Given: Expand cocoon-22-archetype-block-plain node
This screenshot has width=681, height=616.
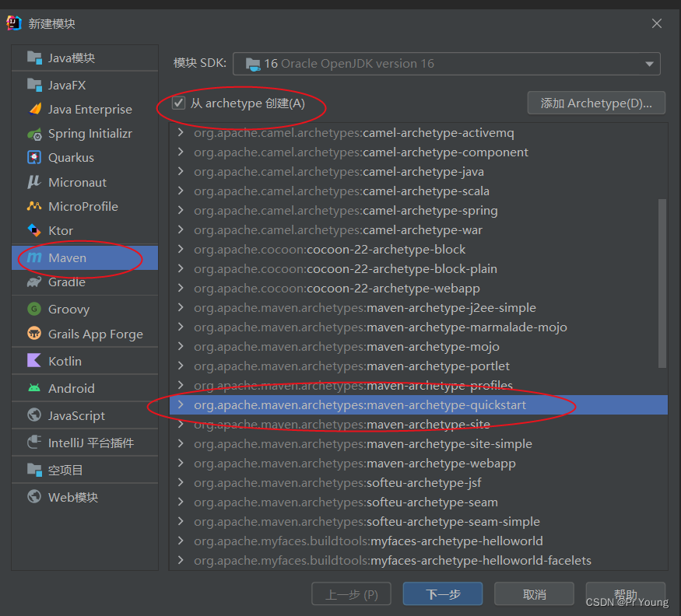Looking at the screenshot, I should [181, 268].
